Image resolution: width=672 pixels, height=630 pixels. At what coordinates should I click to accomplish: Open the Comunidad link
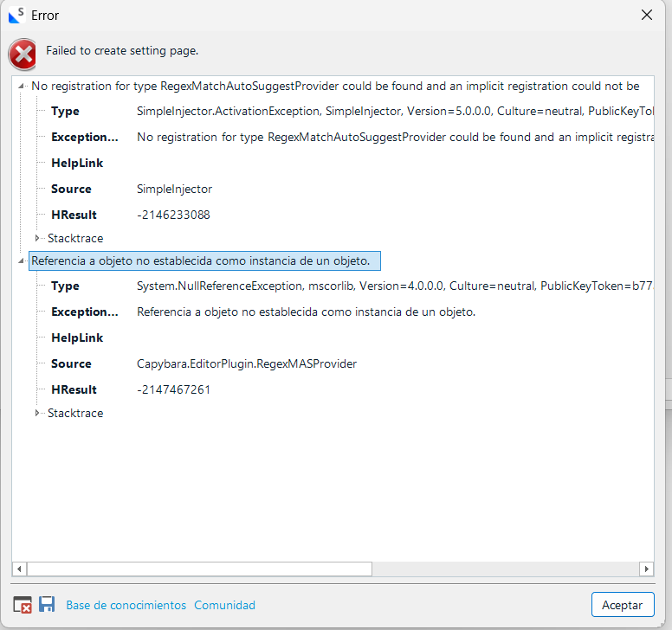pos(224,605)
